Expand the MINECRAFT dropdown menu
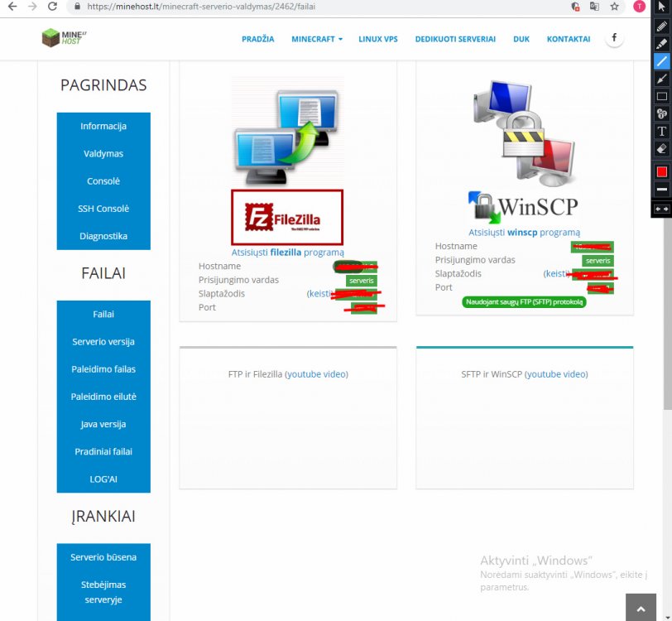The height and width of the screenshot is (621, 672). 317,39
